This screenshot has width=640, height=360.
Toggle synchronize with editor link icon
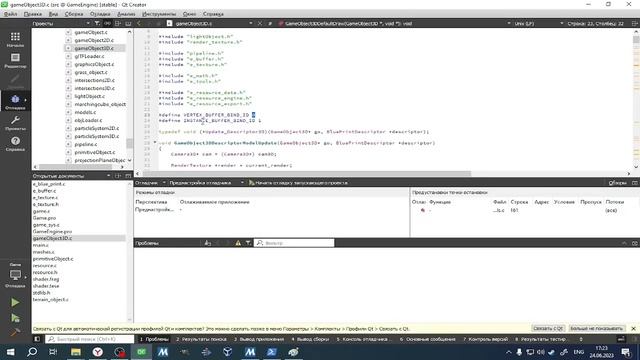(107, 23)
